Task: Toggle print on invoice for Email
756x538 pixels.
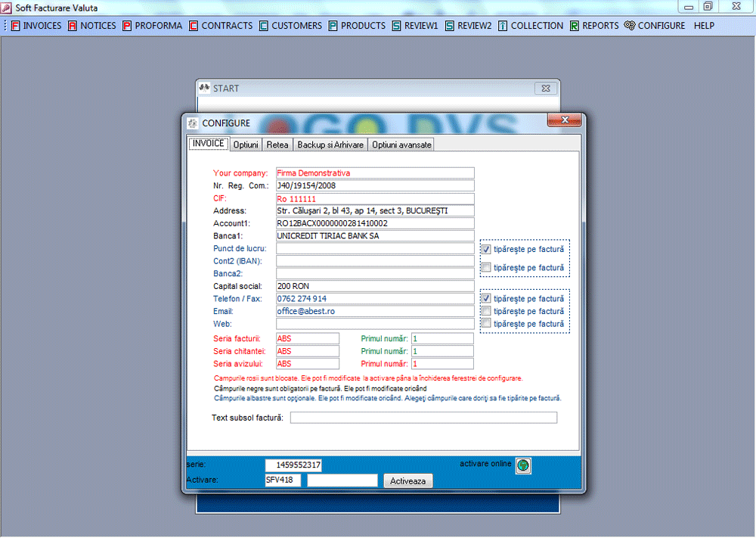Action: [x=487, y=311]
